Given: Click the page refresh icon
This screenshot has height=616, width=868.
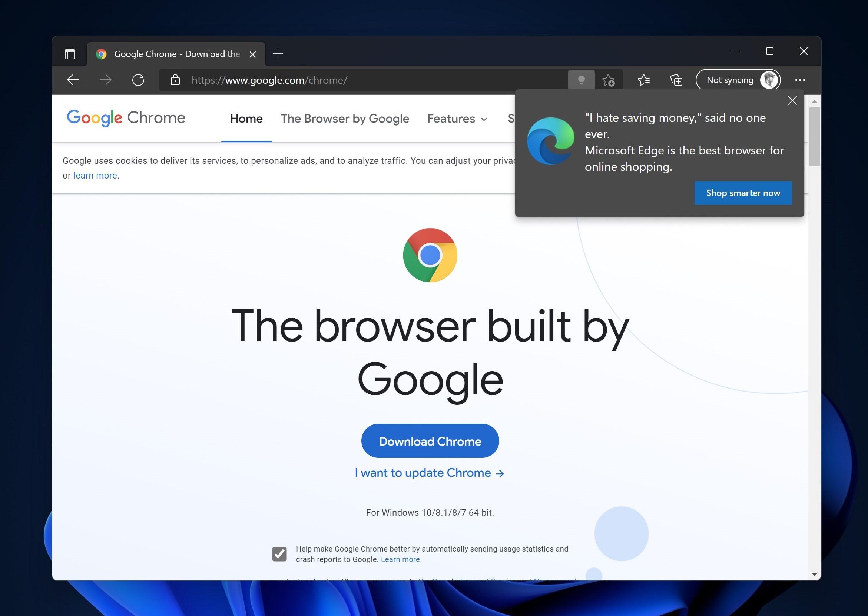Looking at the screenshot, I should (x=138, y=80).
